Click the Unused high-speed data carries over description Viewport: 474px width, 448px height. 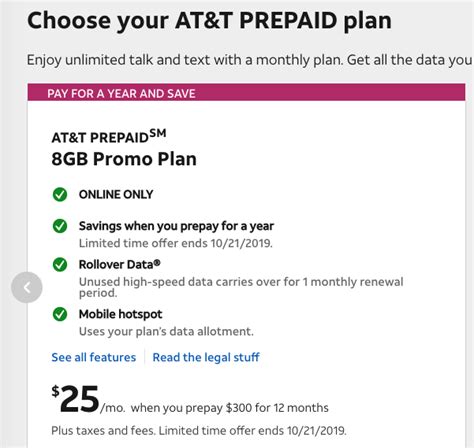pos(241,287)
